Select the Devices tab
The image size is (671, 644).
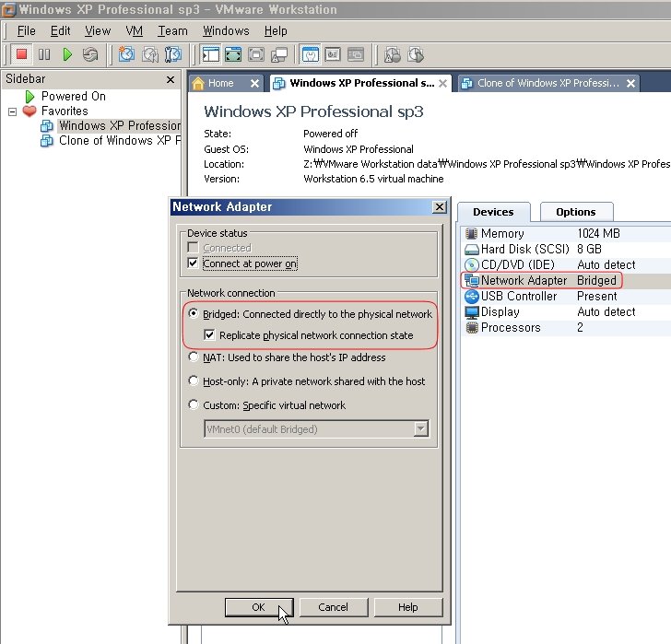[x=493, y=212]
